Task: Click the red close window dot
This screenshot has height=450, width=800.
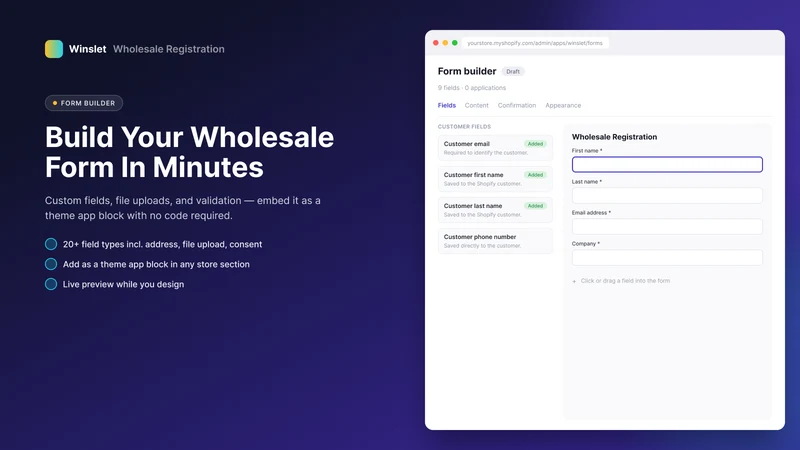Action: pos(436,43)
